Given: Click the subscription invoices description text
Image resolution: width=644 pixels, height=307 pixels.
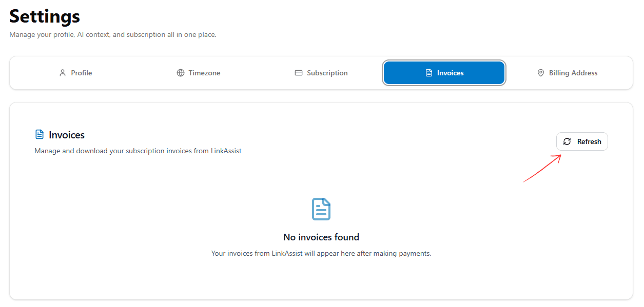Looking at the screenshot, I should (138, 151).
